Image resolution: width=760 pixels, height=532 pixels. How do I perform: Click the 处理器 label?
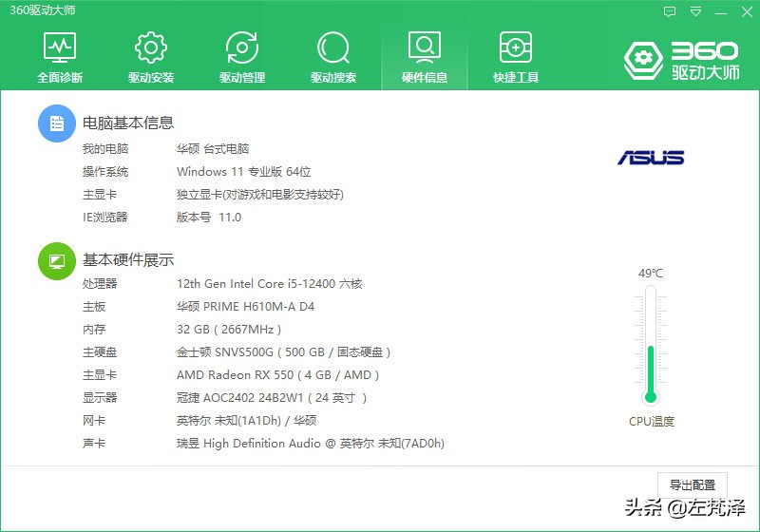(100, 283)
